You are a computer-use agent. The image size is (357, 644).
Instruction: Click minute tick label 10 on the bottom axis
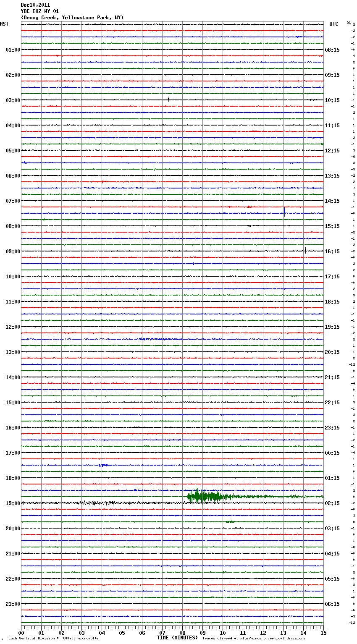223,633
